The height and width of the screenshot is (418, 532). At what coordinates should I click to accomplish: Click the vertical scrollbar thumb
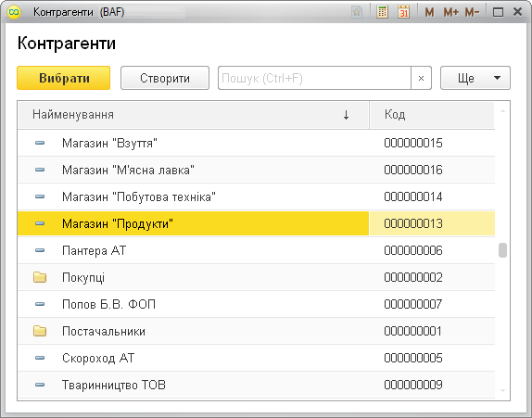coord(502,250)
